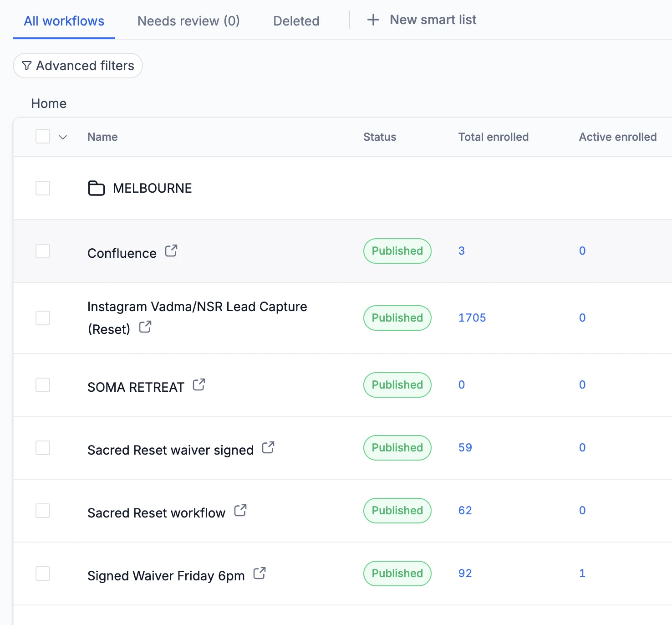The width and height of the screenshot is (672, 625).
Task: Open SOMA RETREAT external link icon
Action: [x=199, y=384]
